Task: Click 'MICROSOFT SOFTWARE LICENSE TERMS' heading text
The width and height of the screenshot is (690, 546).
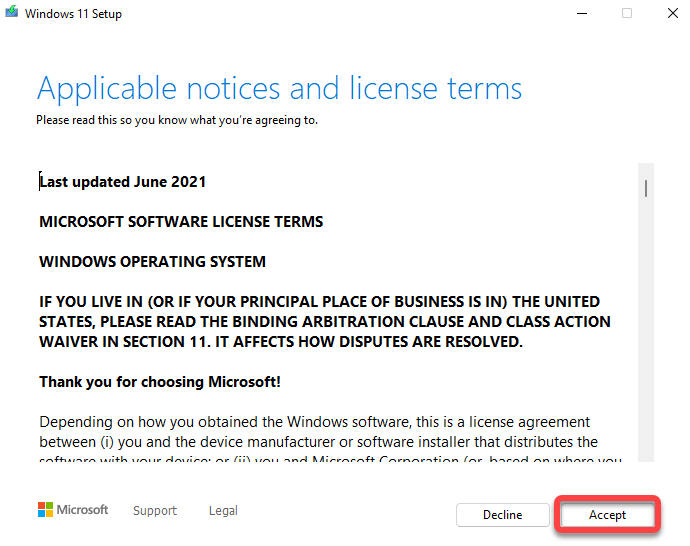Action: (181, 222)
